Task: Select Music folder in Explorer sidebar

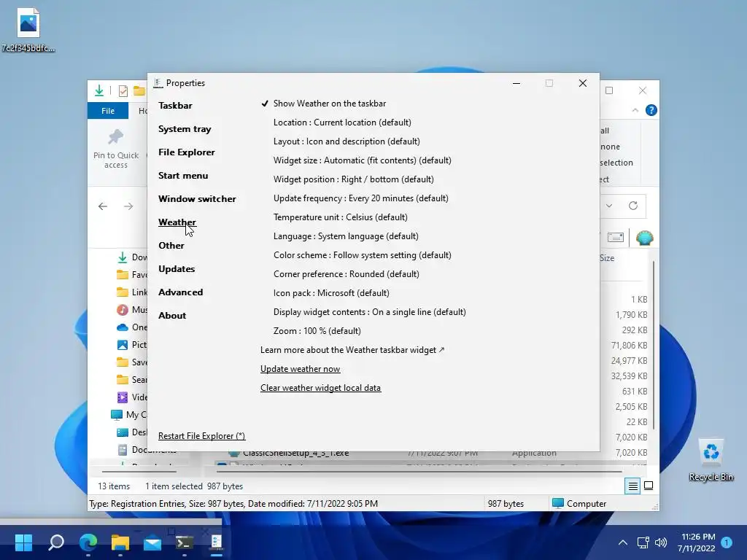Action: (x=131, y=309)
